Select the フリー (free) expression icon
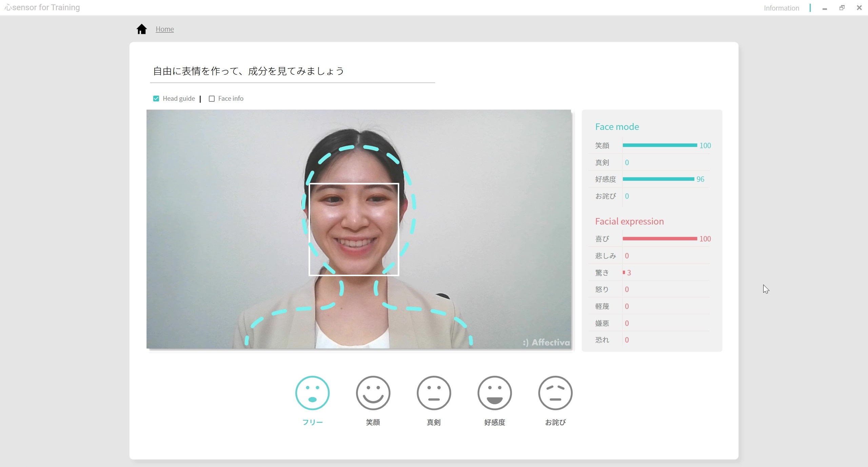This screenshot has width=868, height=467. pos(313,393)
